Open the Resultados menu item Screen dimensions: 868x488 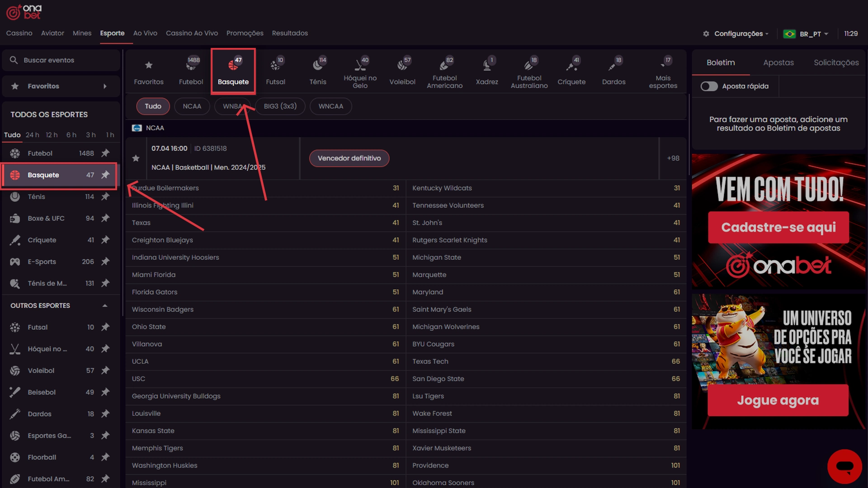tap(290, 33)
